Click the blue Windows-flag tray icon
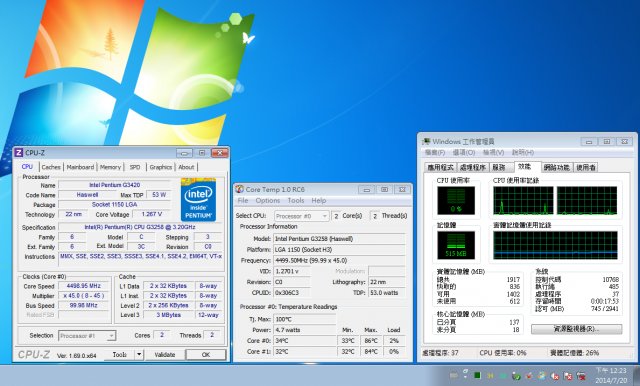Image resolution: width=640 pixels, height=386 pixels. click(x=542, y=375)
